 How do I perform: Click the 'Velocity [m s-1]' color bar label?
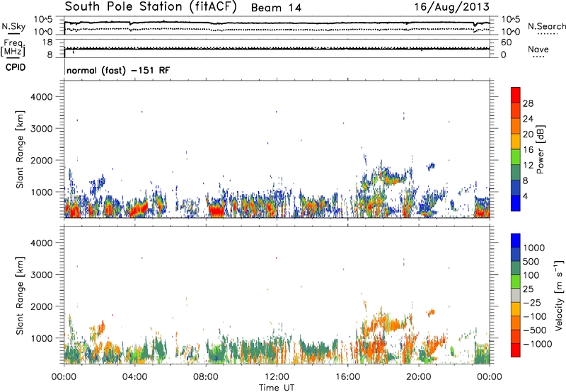tap(559, 295)
